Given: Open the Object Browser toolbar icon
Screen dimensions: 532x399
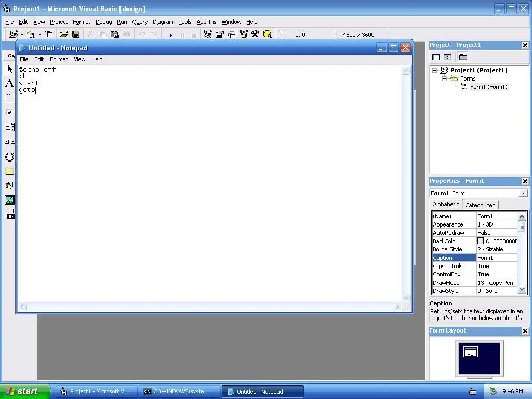Looking at the screenshot, I should click(244, 35).
